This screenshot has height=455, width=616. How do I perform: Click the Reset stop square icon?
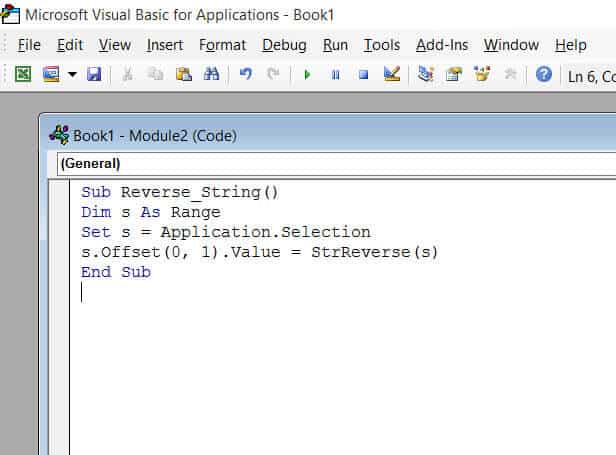pos(363,74)
